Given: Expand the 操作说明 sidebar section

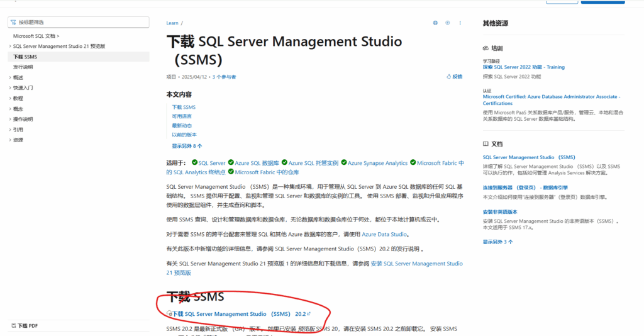Looking at the screenshot, I should [x=10, y=119].
